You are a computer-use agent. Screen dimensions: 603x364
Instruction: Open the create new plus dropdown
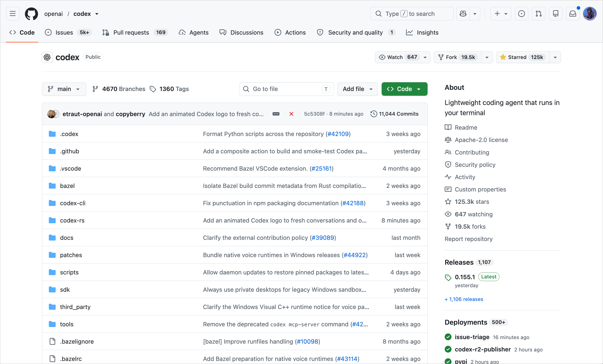tap(501, 14)
